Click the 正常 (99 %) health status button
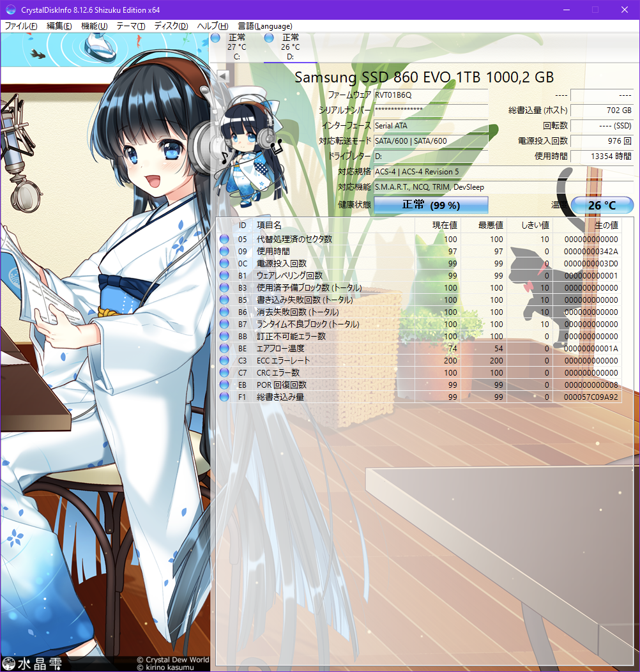Screen dimensions: 640x672 tap(430, 205)
